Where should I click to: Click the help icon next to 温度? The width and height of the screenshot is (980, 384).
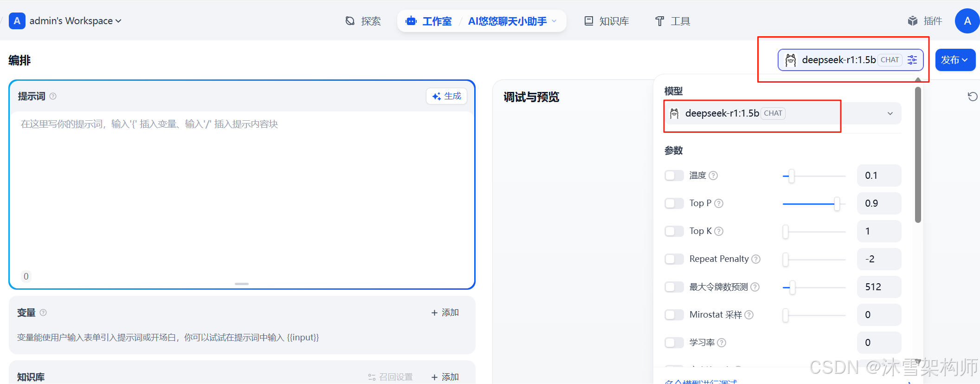click(714, 176)
